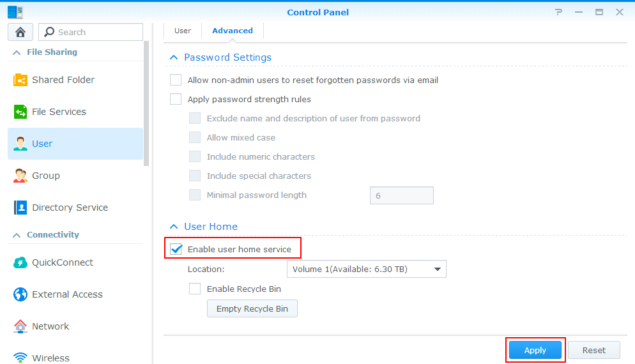
Task: Collapse the Password Settings section
Action: point(174,57)
